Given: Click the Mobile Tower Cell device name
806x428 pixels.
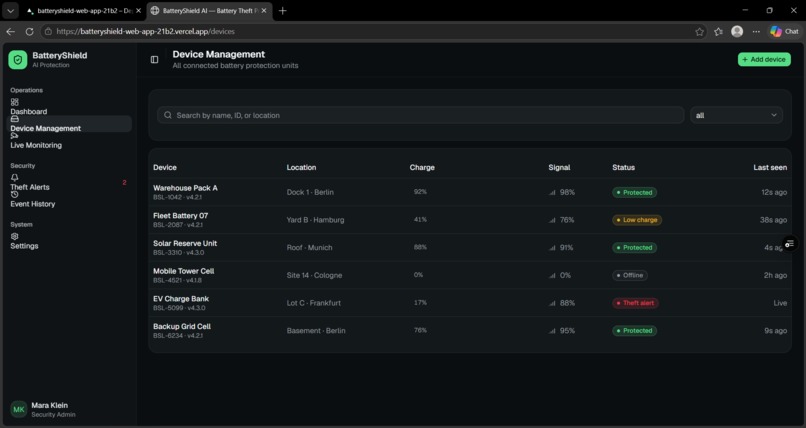Looking at the screenshot, I should click(x=184, y=271).
